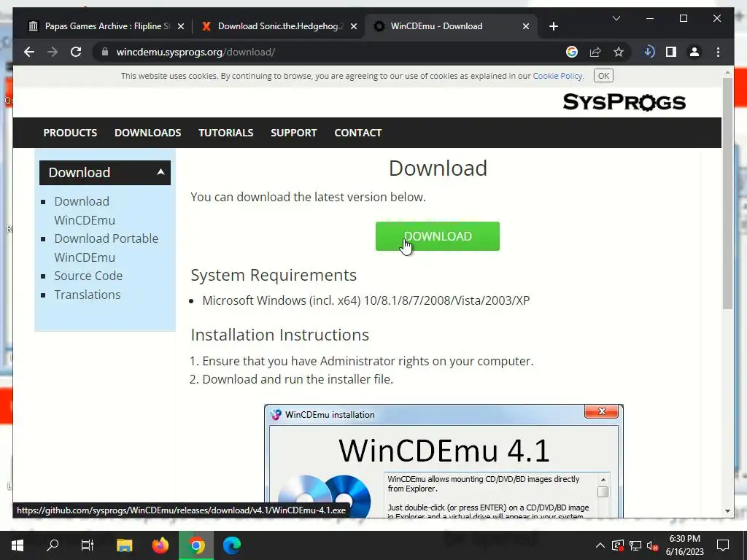Click the share page icon
This screenshot has height=560, width=747.
tap(595, 52)
